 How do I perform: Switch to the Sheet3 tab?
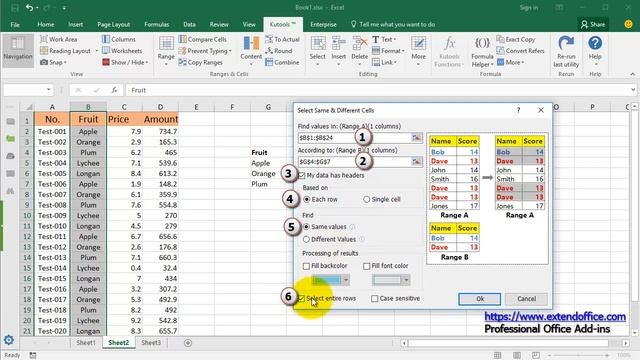tap(151, 342)
